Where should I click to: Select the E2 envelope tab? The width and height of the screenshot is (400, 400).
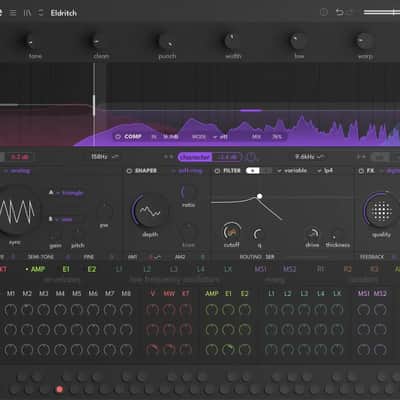click(x=92, y=269)
